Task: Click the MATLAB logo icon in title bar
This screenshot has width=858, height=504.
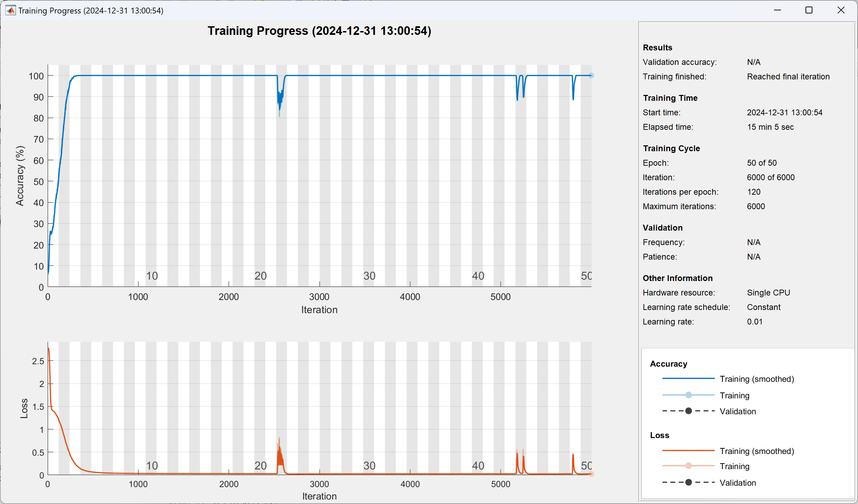Action: click(10, 10)
